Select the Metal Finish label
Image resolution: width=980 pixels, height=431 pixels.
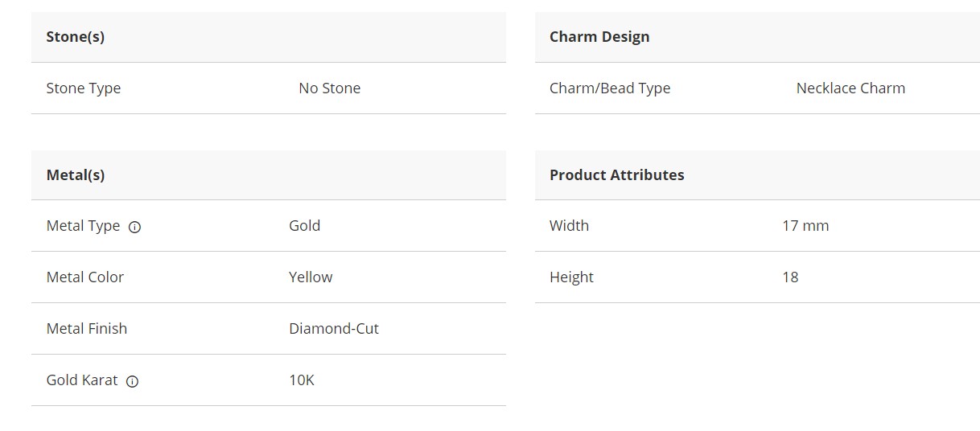87,329
